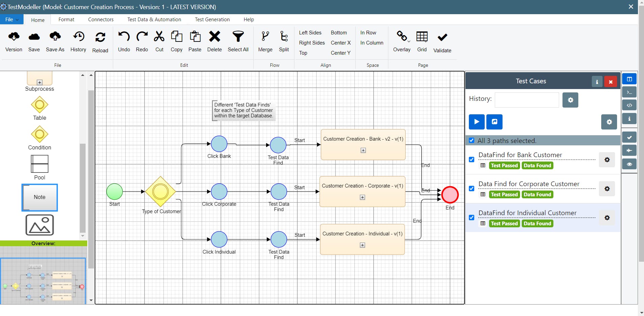This screenshot has height=316, width=644.
Task: Expand the Customer Creation - Individual subprocess
Action: [x=362, y=245]
